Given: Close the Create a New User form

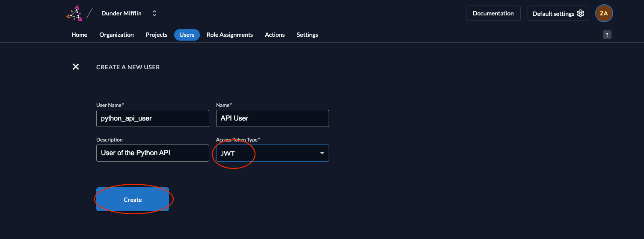Looking at the screenshot, I should [76, 67].
